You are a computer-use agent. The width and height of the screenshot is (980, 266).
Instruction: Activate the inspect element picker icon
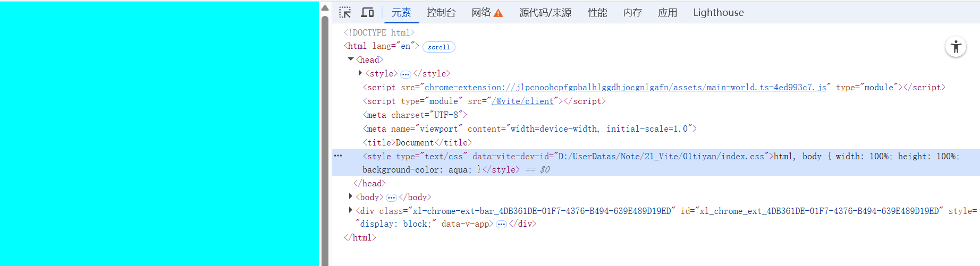[x=345, y=12]
